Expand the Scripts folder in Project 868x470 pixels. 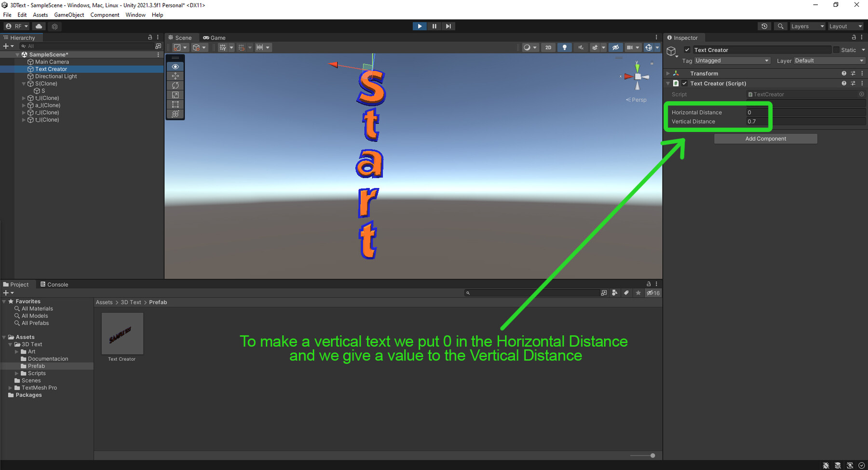click(17, 373)
